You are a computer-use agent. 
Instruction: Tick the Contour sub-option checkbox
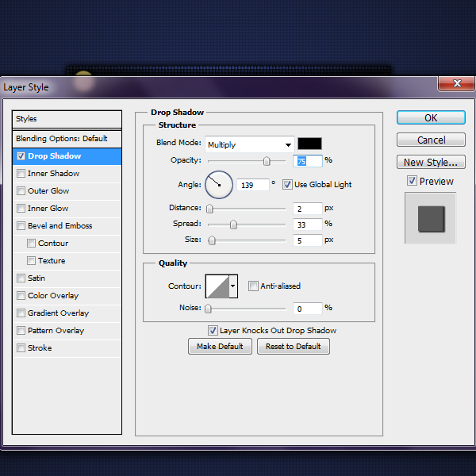coord(31,244)
